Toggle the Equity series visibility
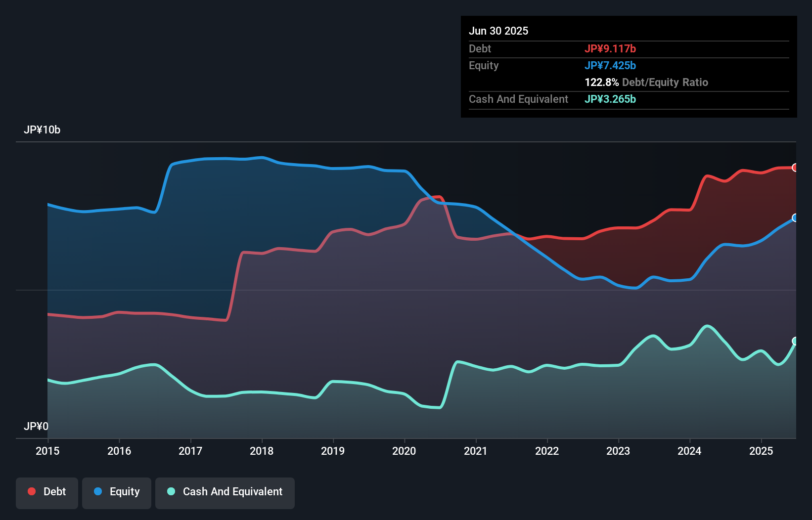The height and width of the screenshot is (520, 812). click(x=116, y=493)
